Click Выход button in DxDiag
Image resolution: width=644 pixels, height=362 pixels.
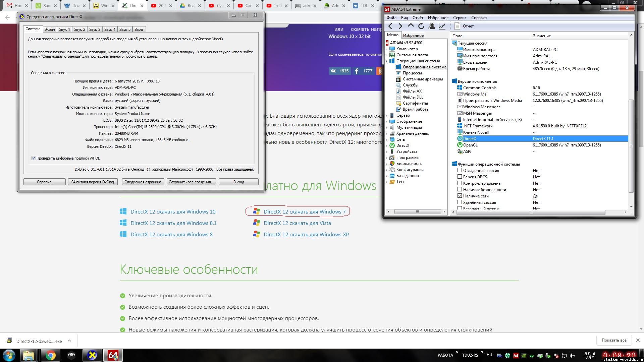tap(238, 182)
